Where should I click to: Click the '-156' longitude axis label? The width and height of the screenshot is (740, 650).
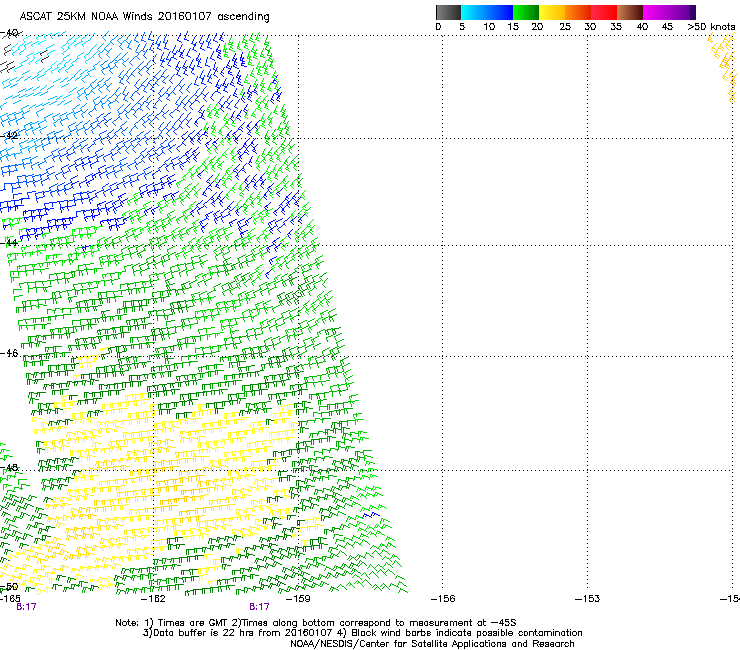443,599
